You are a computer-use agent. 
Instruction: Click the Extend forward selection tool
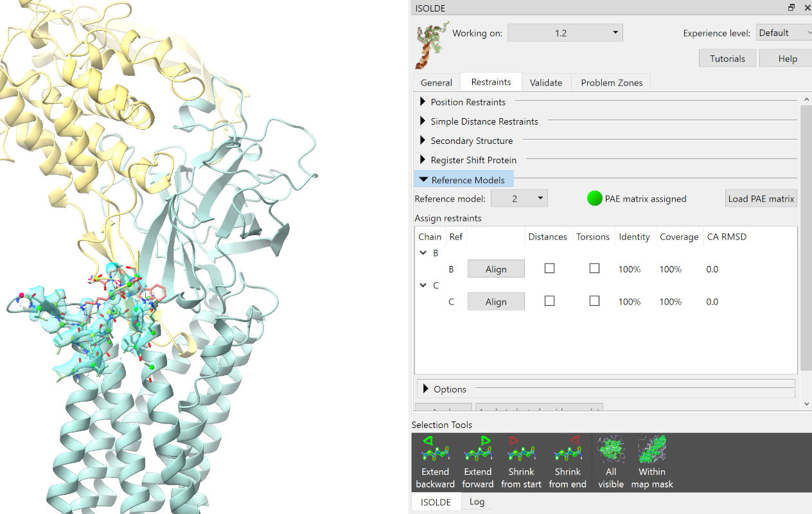click(478, 462)
